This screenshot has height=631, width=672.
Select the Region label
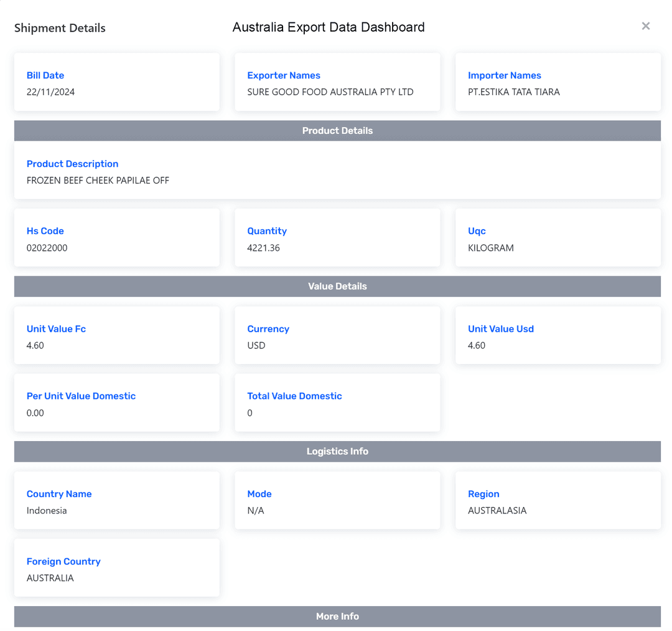click(x=483, y=494)
